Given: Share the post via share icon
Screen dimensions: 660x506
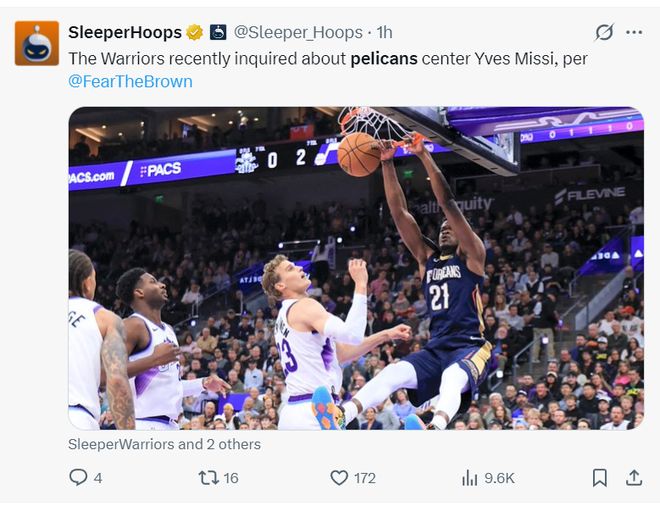Looking at the screenshot, I should coord(634,478).
